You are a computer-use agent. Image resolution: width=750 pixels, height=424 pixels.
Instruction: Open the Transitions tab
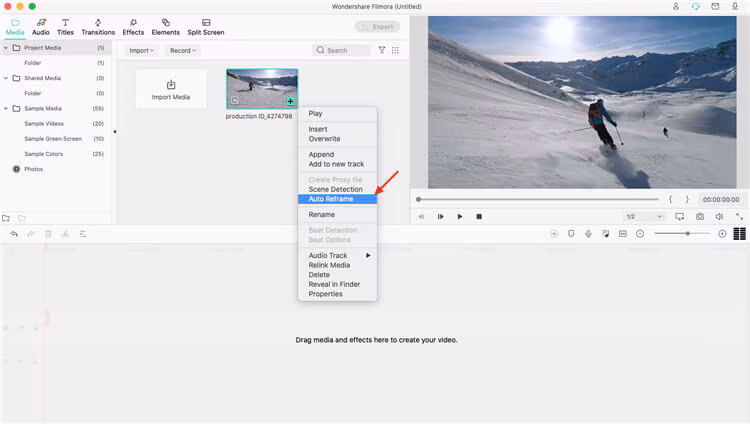(x=98, y=27)
